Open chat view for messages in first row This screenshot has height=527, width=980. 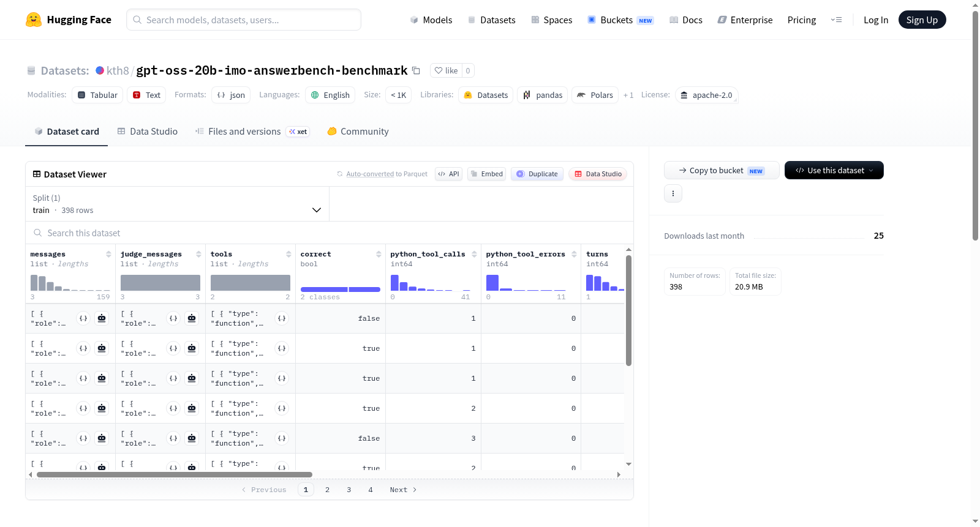(x=102, y=318)
